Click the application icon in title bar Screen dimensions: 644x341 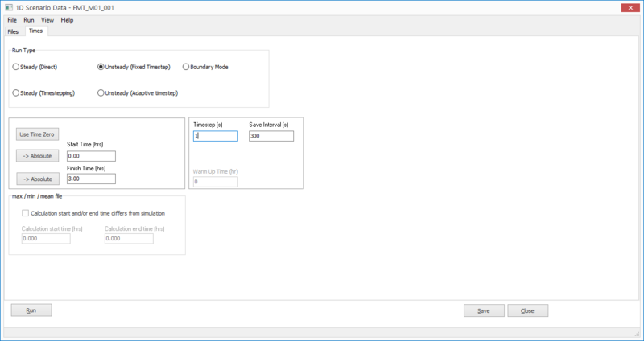[x=8, y=6]
